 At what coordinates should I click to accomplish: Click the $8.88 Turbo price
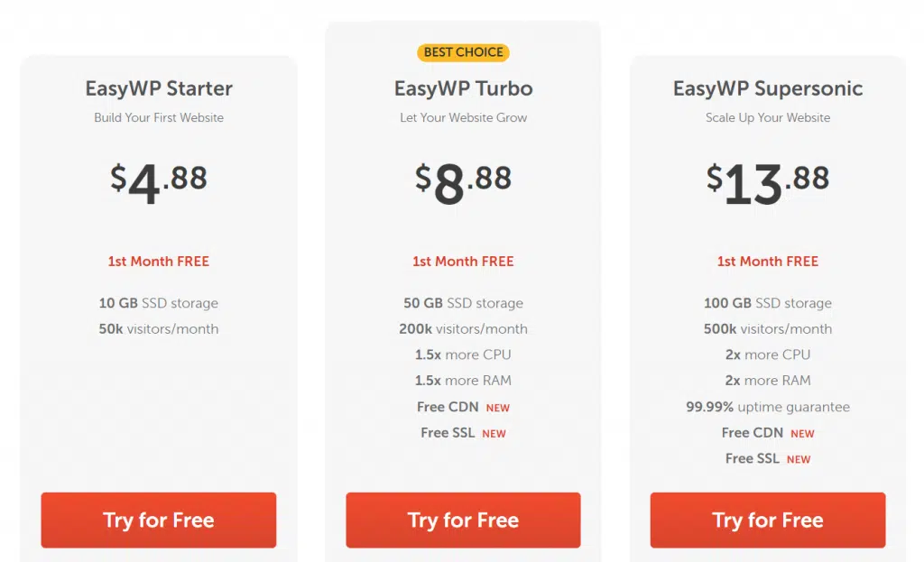click(463, 182)
